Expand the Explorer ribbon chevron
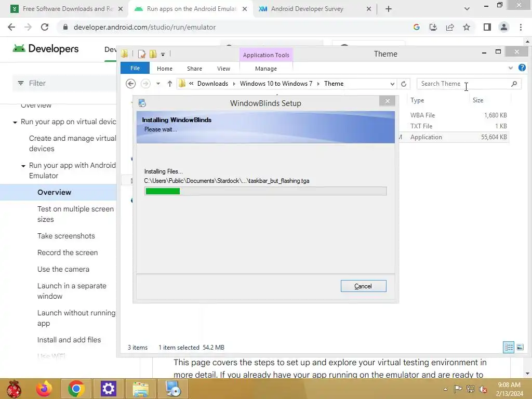The image size is (532, 399). pos(510,68)
